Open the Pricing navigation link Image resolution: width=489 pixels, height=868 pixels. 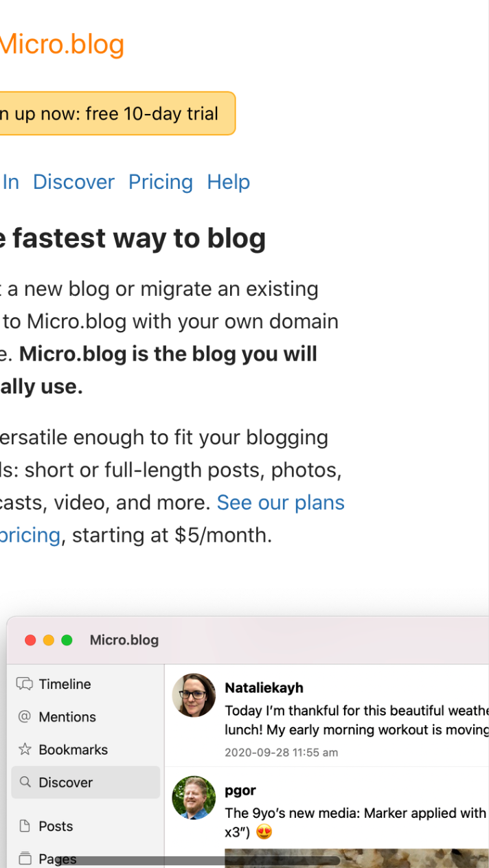(x=161, y=181)
